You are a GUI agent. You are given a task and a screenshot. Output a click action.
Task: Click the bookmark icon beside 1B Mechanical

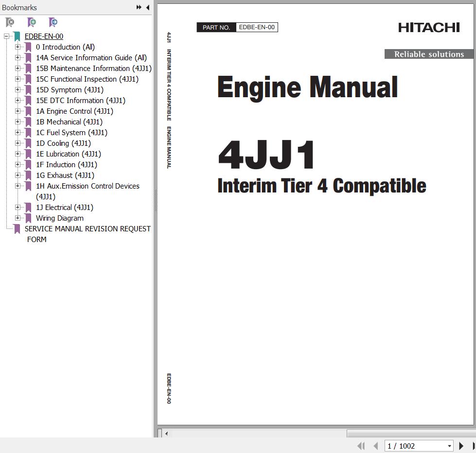pyautogui.click(x=28, y=122)
